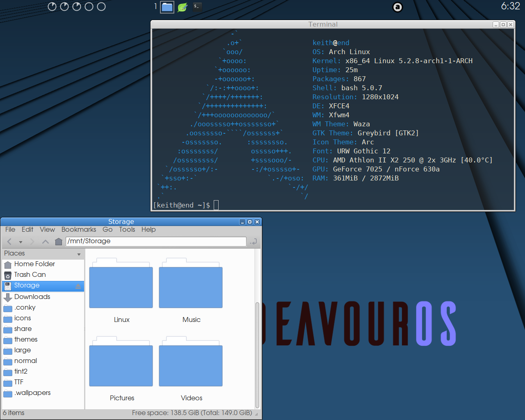The width and height of the screenshot is (525, 420).
Task: Click the go button beside the path field
Action: coord(253,242)
